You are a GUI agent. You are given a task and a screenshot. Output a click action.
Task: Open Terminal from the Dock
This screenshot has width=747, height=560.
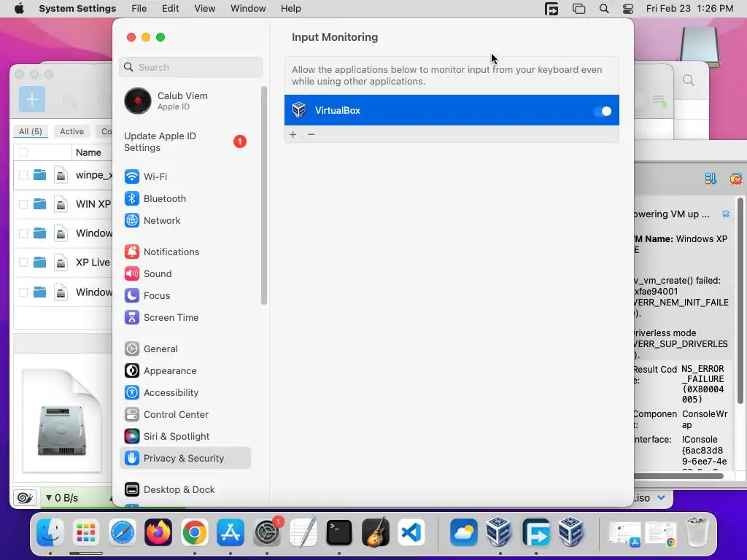point(339,532)
